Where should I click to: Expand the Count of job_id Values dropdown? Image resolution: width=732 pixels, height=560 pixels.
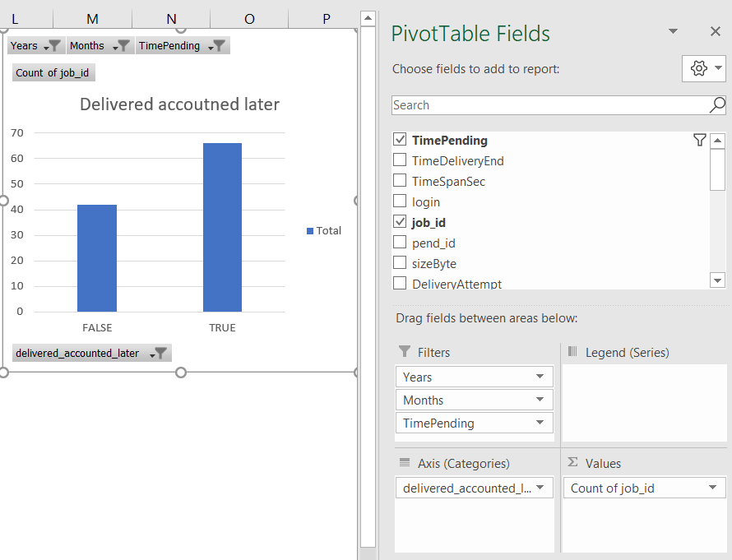pos(712,488)
